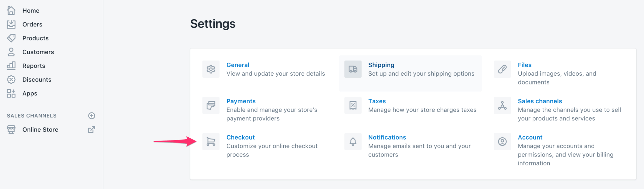Navigate to Products in the sidebar
The height and width of the screenshot is (189, 644).
(35, 38)
